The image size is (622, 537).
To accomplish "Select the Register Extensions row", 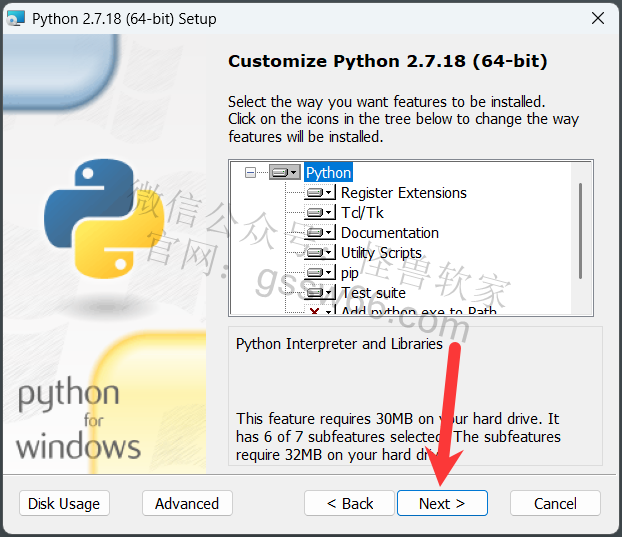I will pos(404,193).
